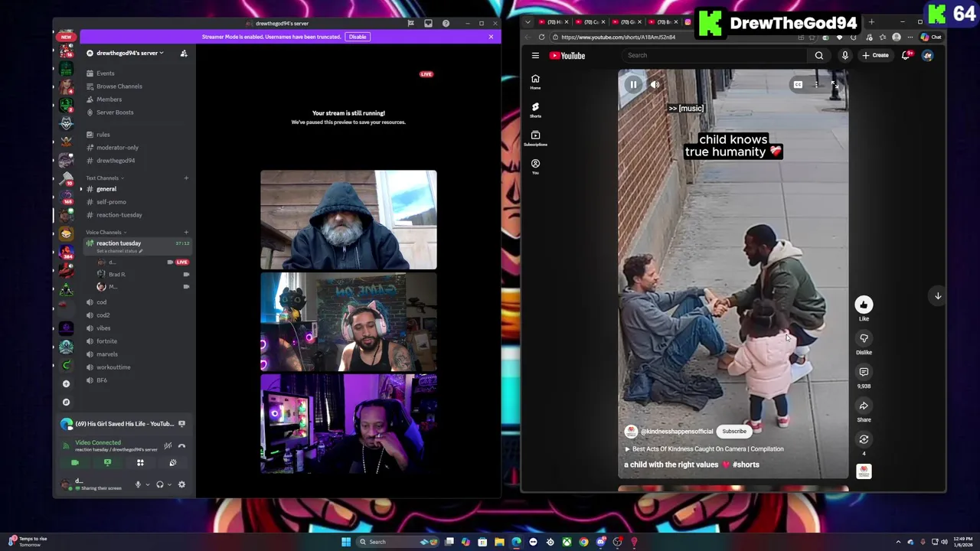Viewport: 980px width, 551px height.
Task: Open the Discord checkpoint flag icon in title bar
Action: coord(410,24)
